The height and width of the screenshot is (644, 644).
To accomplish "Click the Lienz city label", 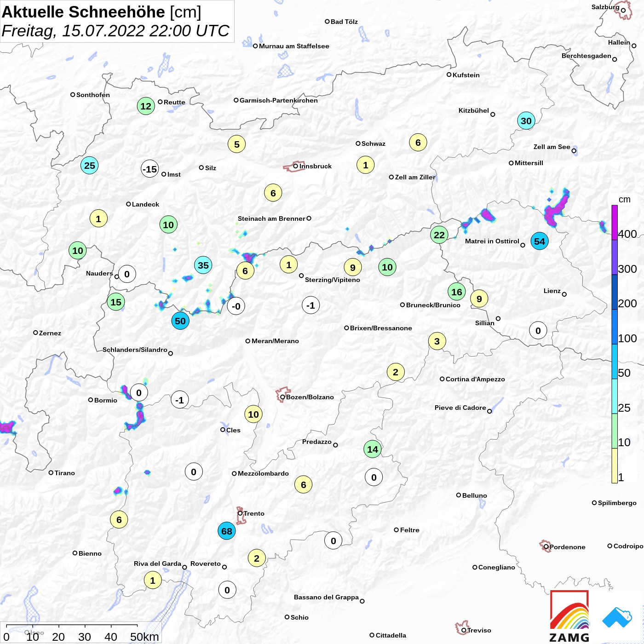I will tap(552, 291).
